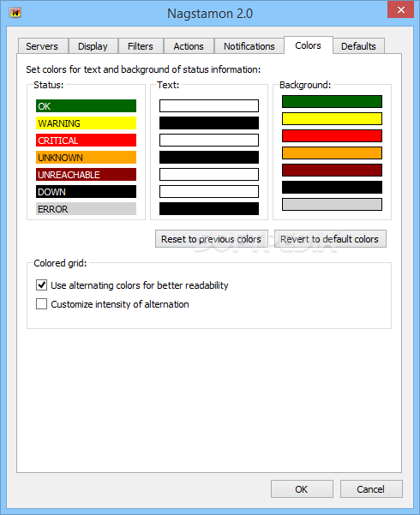
Task: Click the DOWN status preview label
Action: pyautogui.click(x=86, y=191)
